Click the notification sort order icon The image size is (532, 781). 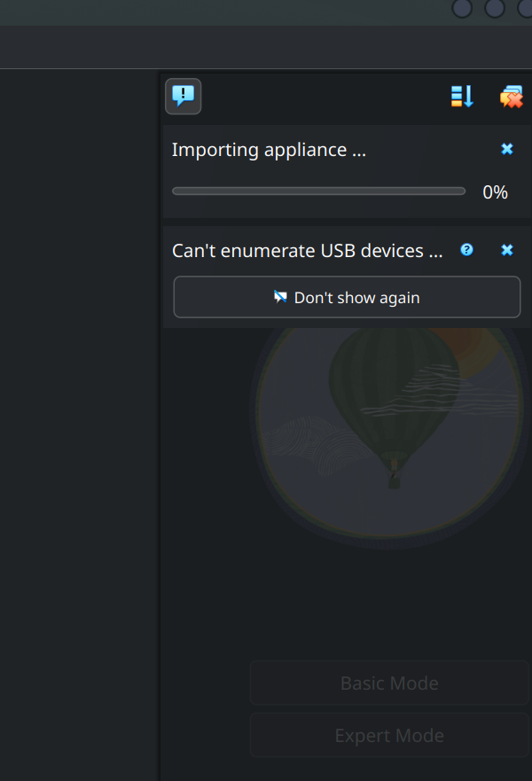(462, 97)
